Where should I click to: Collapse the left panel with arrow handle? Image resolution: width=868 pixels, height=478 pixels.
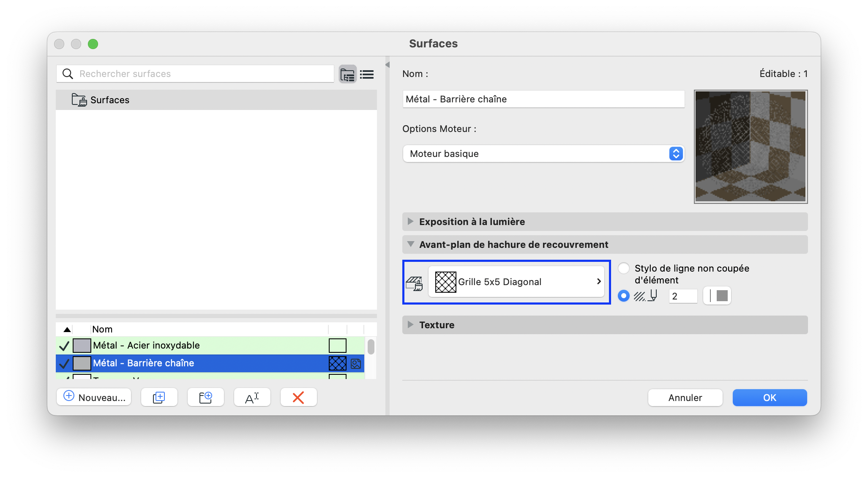(x=387, y=65)
